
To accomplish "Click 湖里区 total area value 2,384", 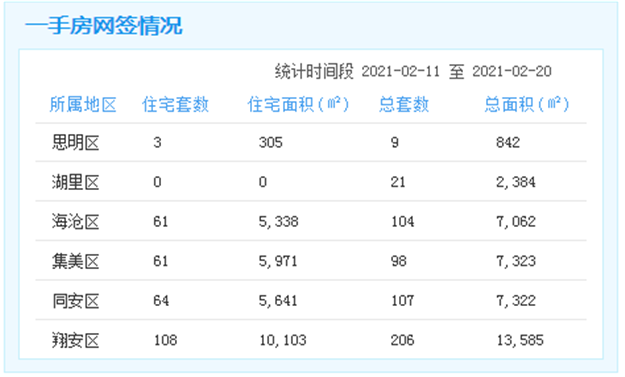I will coord(516,182).
